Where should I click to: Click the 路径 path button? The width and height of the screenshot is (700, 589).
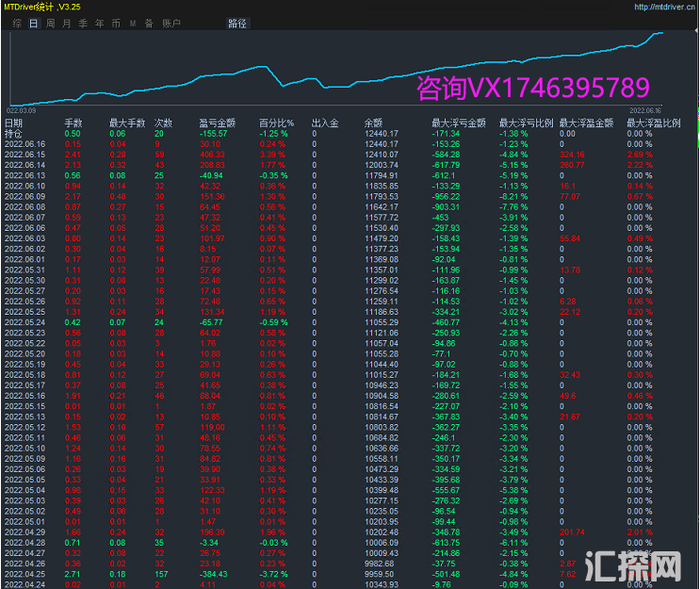click(x=237, y=23)
